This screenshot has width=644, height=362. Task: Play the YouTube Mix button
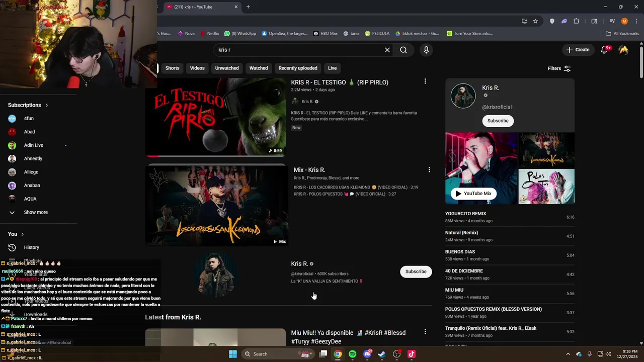tap(473, 194)
